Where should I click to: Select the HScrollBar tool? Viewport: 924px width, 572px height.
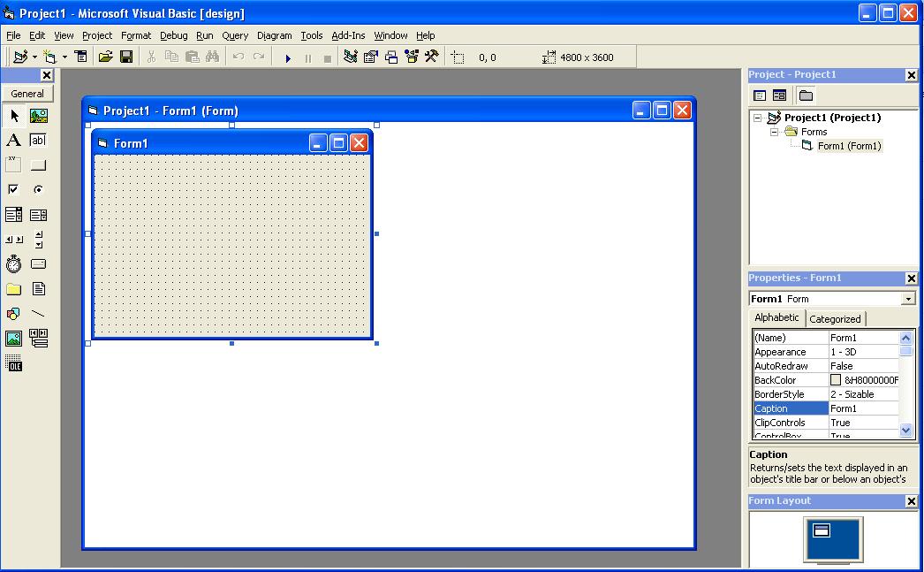click(x=14, y=240)
